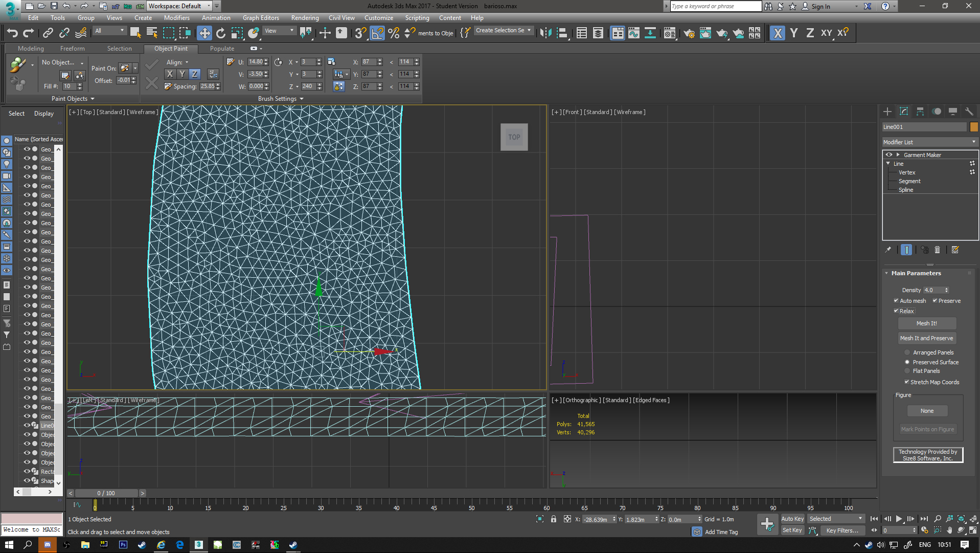Open the Utilities command panel tab

[969, 112]
